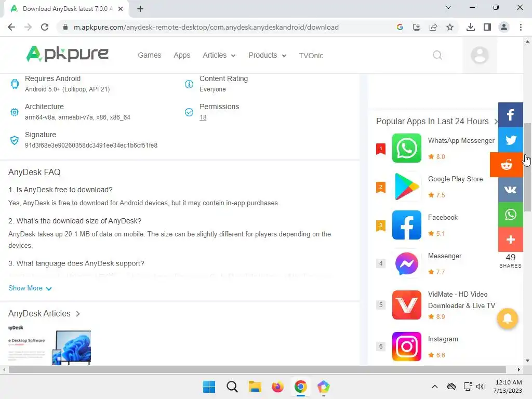Image resolution: width=532 pixels, height=399 pixels.
Task: Open Messenger app icon
Action: click(x=406, y=263)
